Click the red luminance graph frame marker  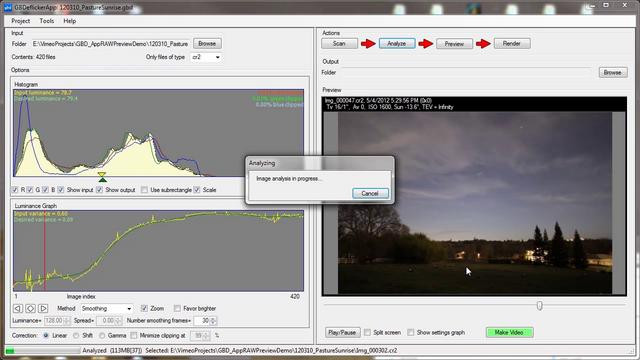pos(45,250)
